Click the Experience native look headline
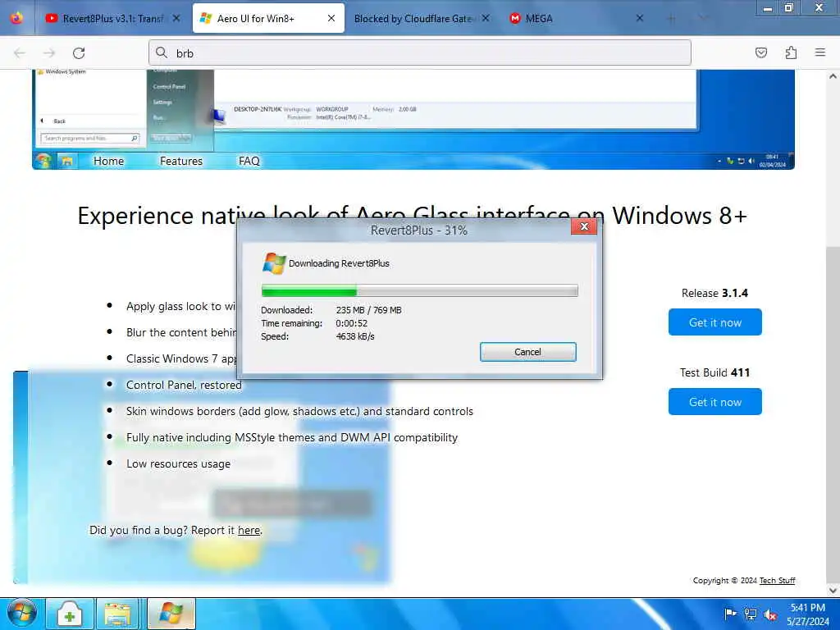 click(412, 216)
